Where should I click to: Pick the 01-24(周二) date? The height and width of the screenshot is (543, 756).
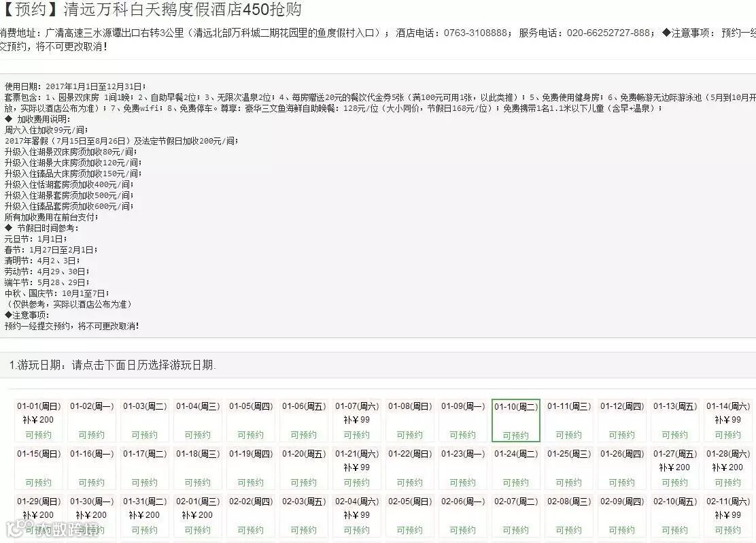point(516,468)
